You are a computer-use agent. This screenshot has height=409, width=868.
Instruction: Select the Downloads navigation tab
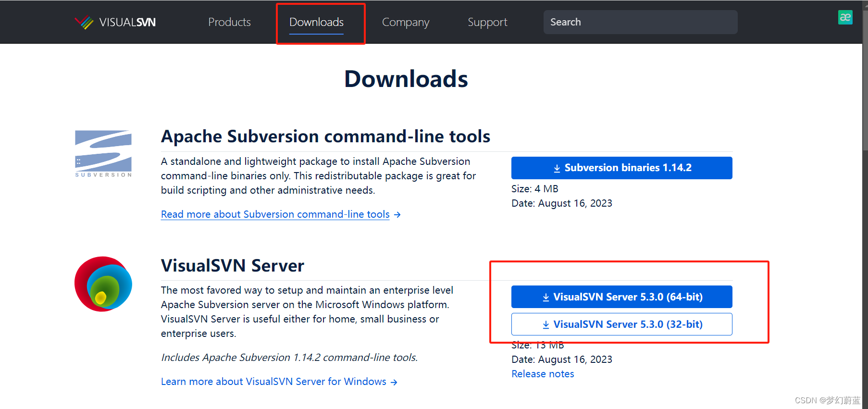pyautogui.click(x=316, y=22)
